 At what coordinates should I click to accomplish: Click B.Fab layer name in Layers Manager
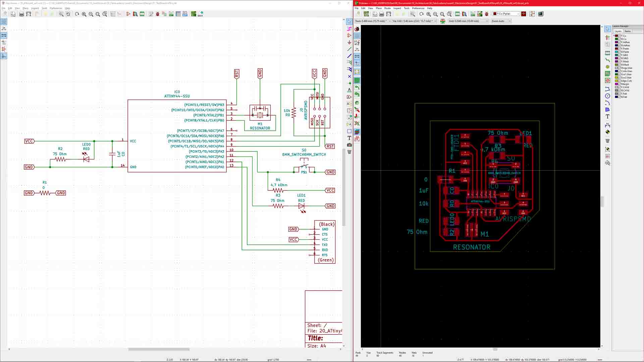pyautogui.click(x=624, y=97)
